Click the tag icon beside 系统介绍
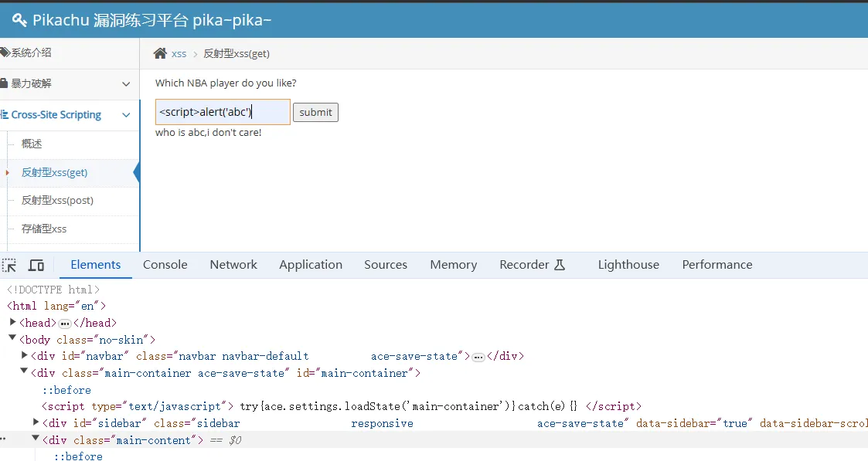The image size is (868, 461). click(5, 53)
